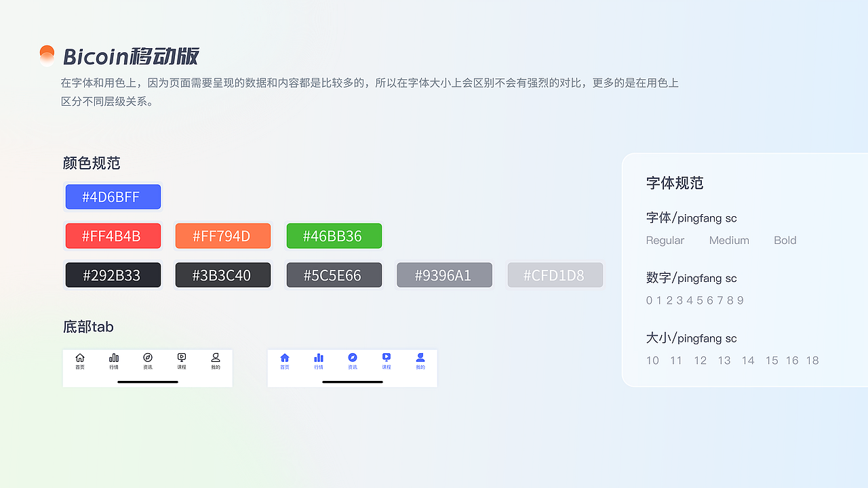This screenshot has width=868, height=488.
Task: Click the blue 课程 video icon in the filled tab bar
Action: 387,358
